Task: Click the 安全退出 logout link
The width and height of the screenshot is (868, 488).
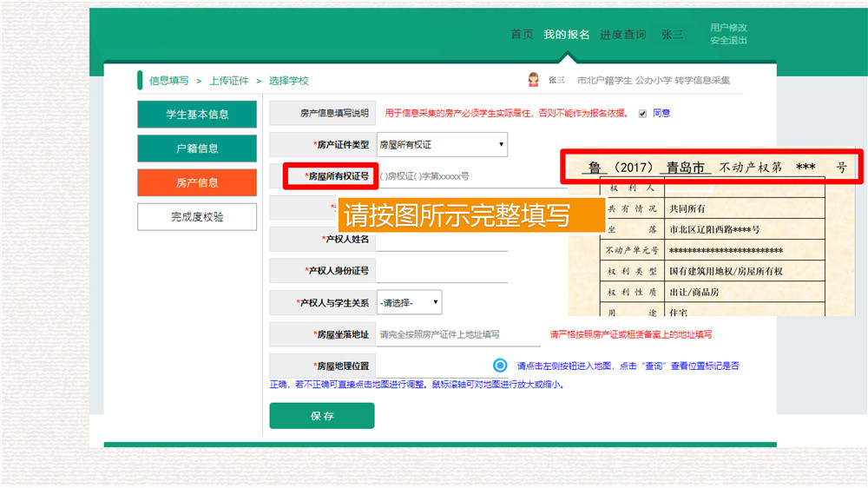Action: coord(728,41)
